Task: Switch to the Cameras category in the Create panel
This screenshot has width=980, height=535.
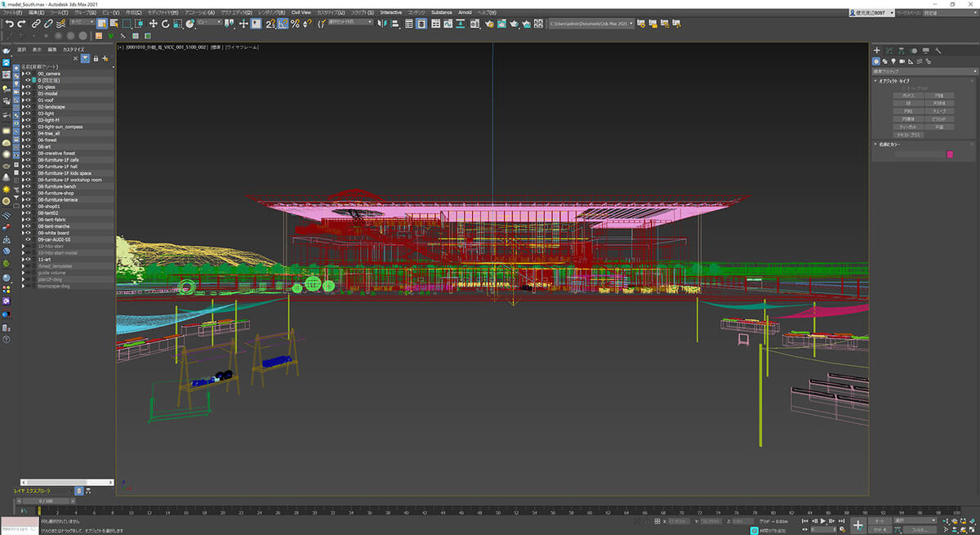Action: tap(902, 61)
